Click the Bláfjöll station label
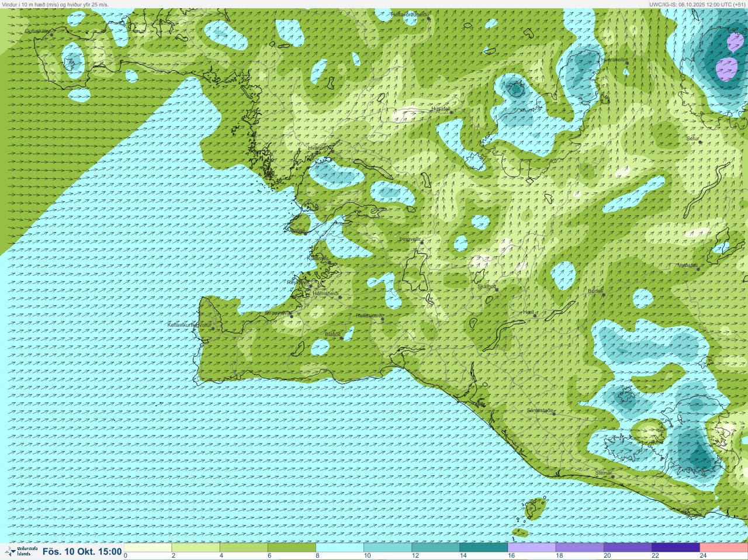Viewport: 748px width, 560px height. [333, 334]
